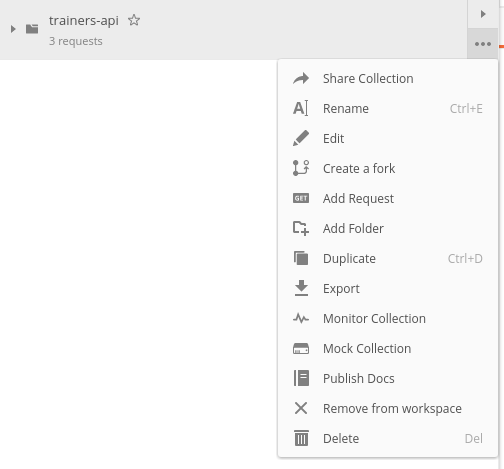Select Add Request menu entry
The height and width of the screenshot is (469, 504).
[388, 199]
